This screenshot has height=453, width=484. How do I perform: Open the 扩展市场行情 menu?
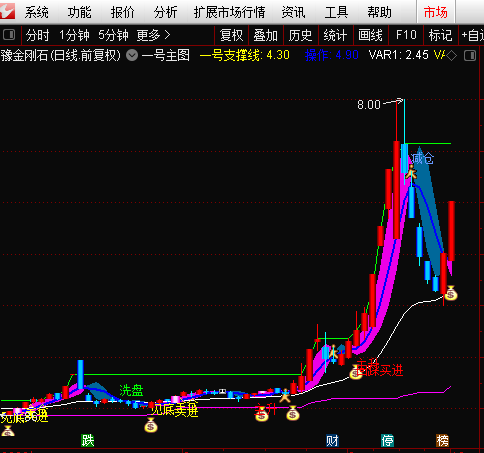[x=229, y=13]
